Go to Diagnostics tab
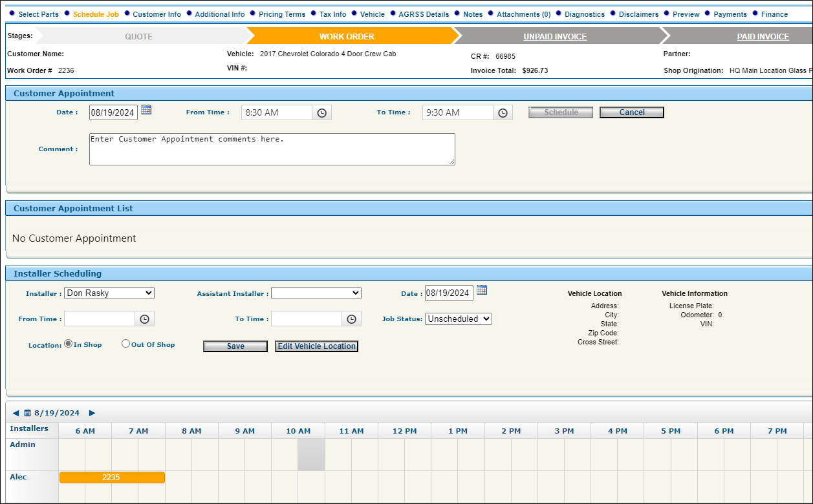The height and width of the screenshot is (504, 813). [x=585, y=14]
